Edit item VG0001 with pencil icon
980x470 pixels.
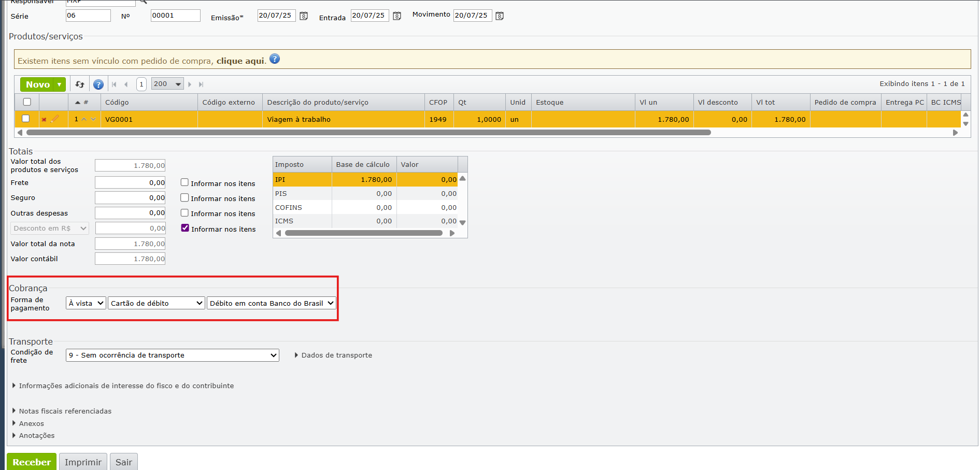point(54,119)
